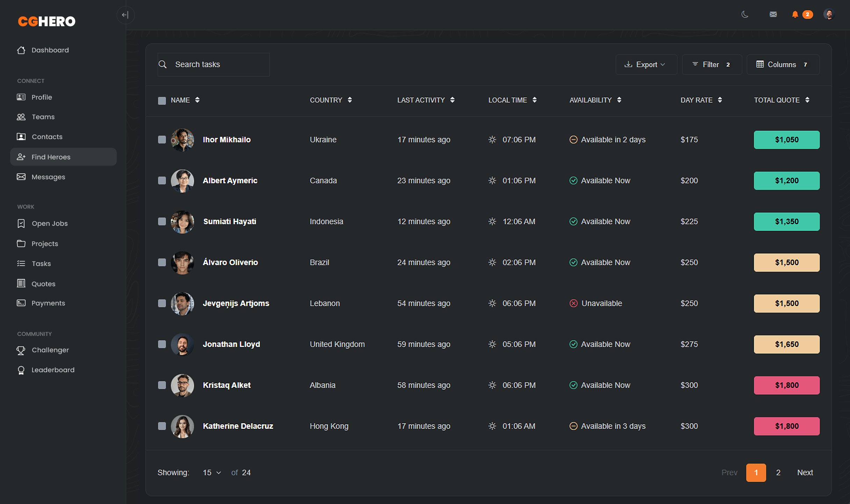Go to the Dashboard menu item
Viewport: 850px width, 504px height.
pyautogui.click(x=50, y=50)
